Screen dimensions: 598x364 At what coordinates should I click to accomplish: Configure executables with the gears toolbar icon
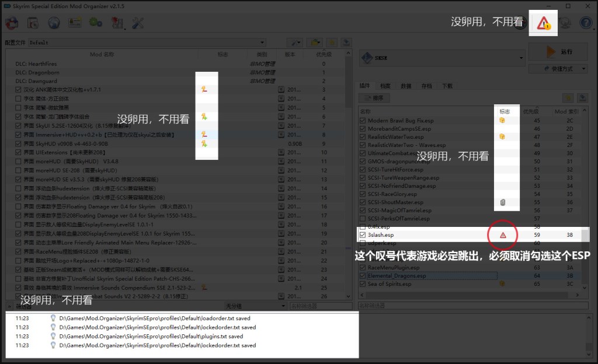tap(95, 24)
